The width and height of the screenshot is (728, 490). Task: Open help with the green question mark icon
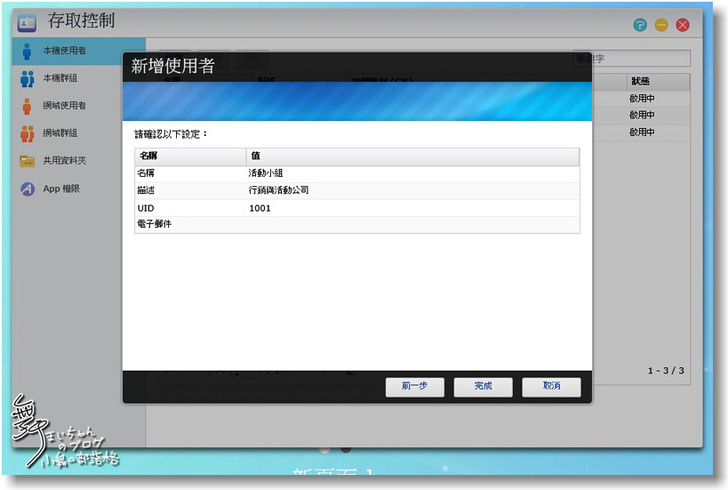[x=640, y=25]
